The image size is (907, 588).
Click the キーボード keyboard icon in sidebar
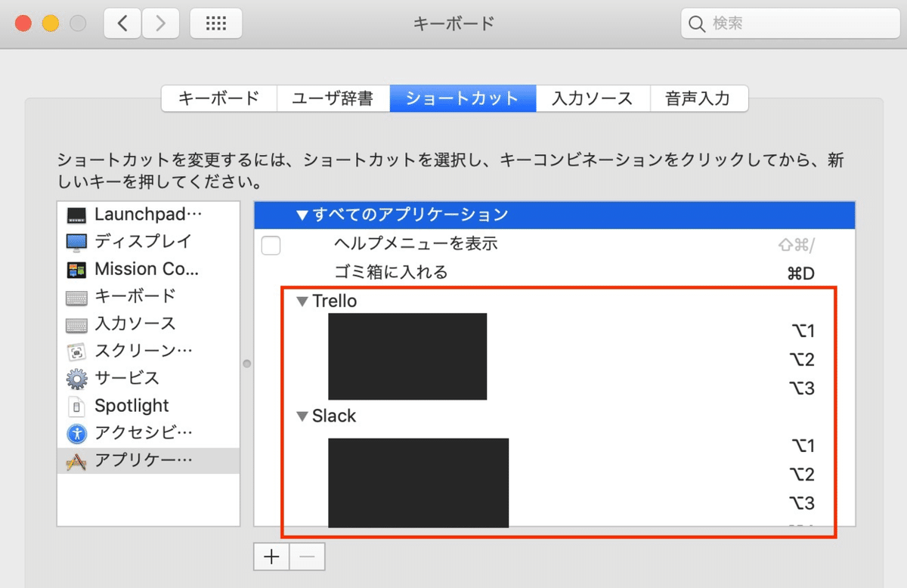(x=76, y=297)
